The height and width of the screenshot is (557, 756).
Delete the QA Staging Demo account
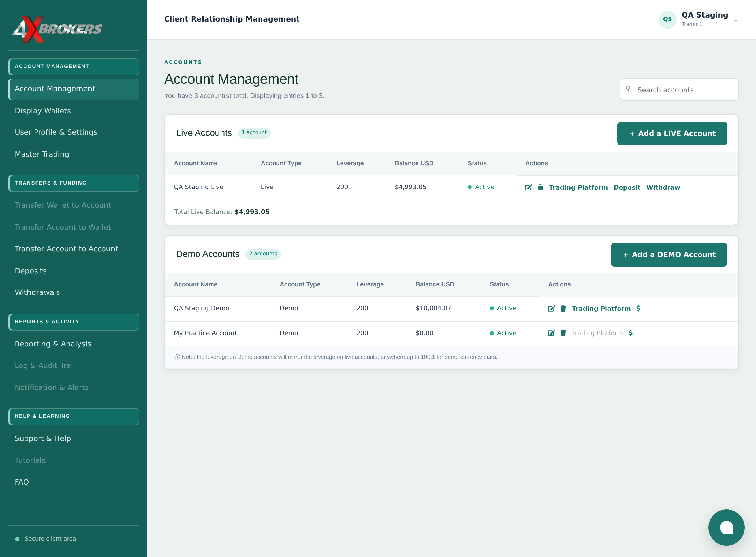click(563, 309)
